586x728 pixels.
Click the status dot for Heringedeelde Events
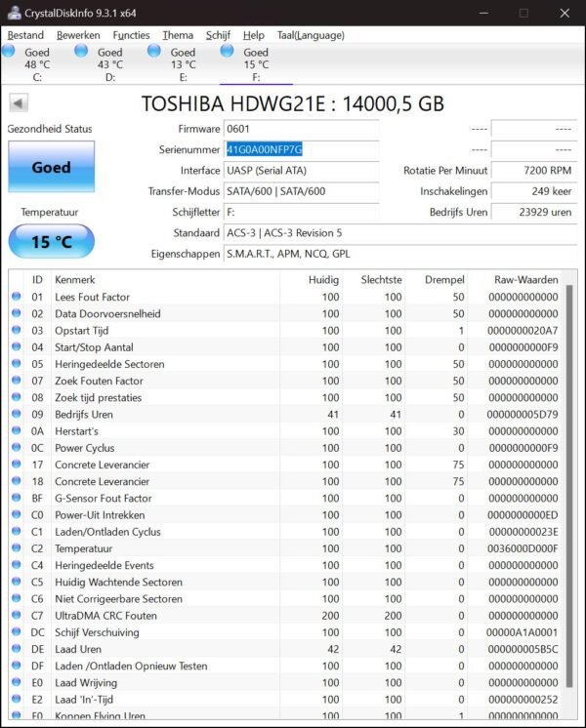[x=17, y=565]
